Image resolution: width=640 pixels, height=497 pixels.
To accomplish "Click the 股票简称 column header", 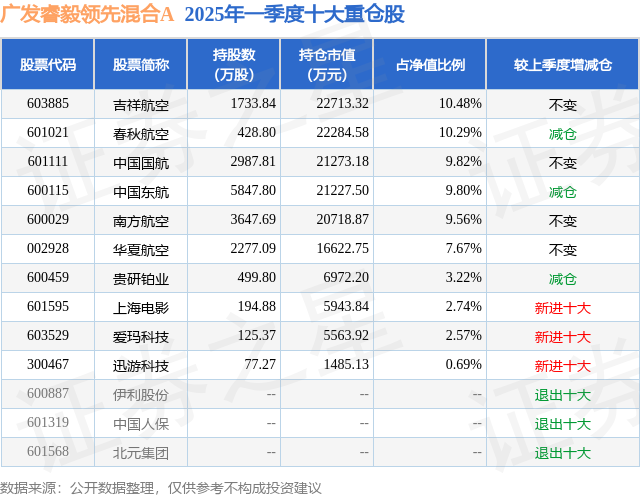I will (141, 64).
